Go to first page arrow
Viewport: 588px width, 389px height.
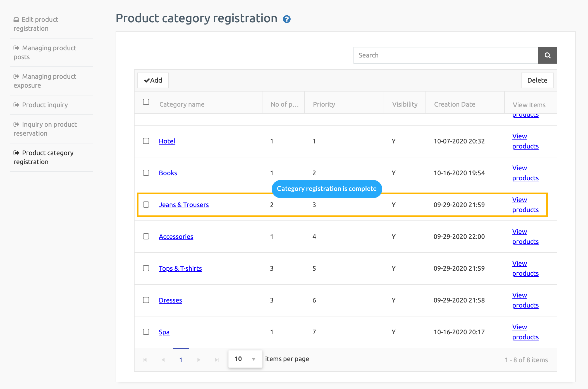[145, 360]
